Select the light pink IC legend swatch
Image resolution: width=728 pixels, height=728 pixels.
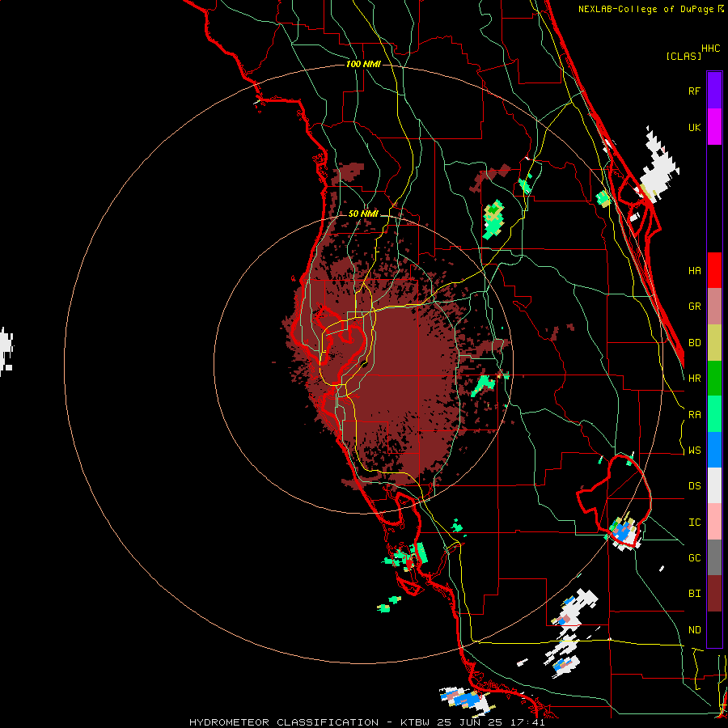point(714,522)
